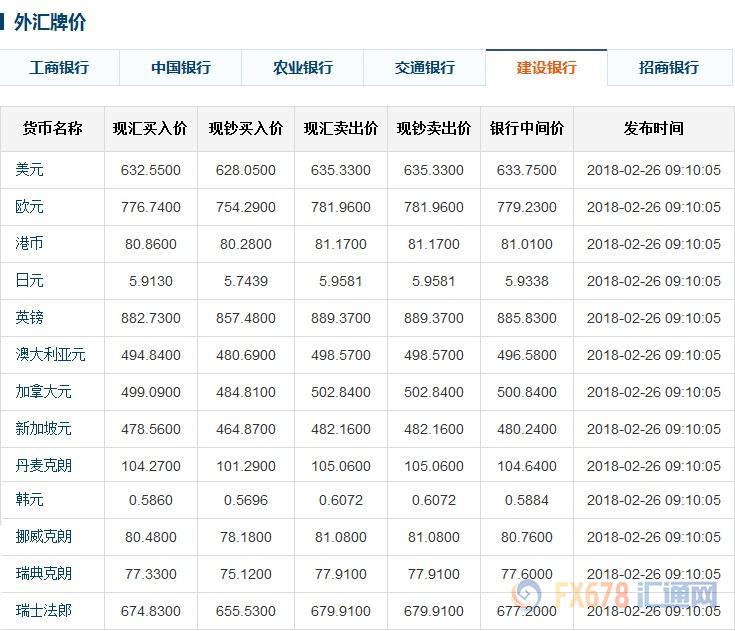Viewport: 735px width, 631px height.
Task: Select the 港币 银行中间价 value 81.0100
Action: coord(526,244)
